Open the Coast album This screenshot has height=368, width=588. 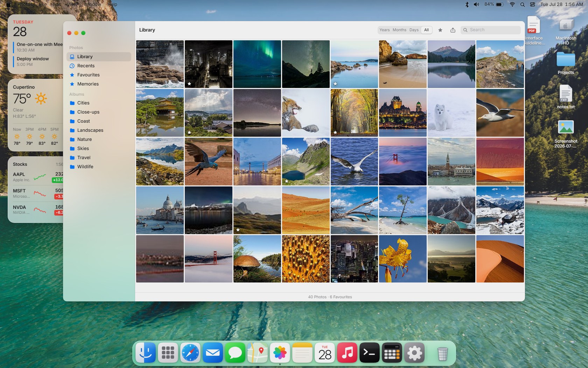click(99, 121)
